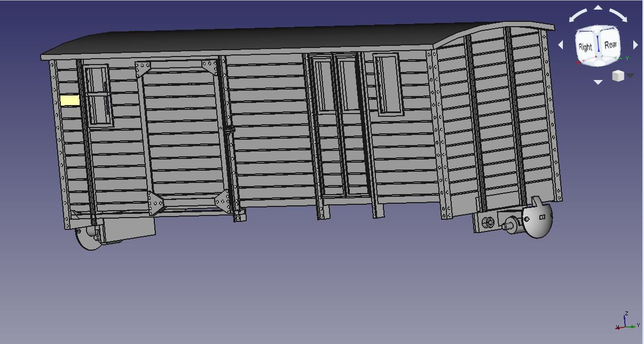Select the yellow highlighted plank on wagon

pyautogui.click(x=70, y=100)
